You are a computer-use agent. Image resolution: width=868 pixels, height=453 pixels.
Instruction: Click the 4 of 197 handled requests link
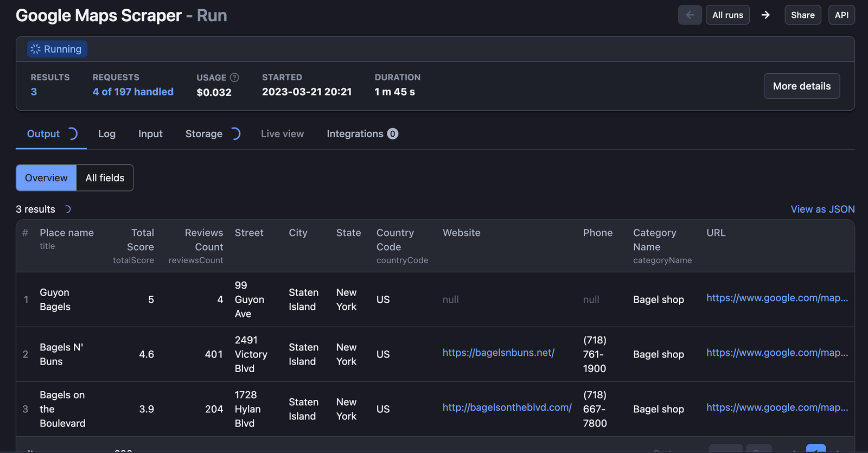(x=133, y=92)
